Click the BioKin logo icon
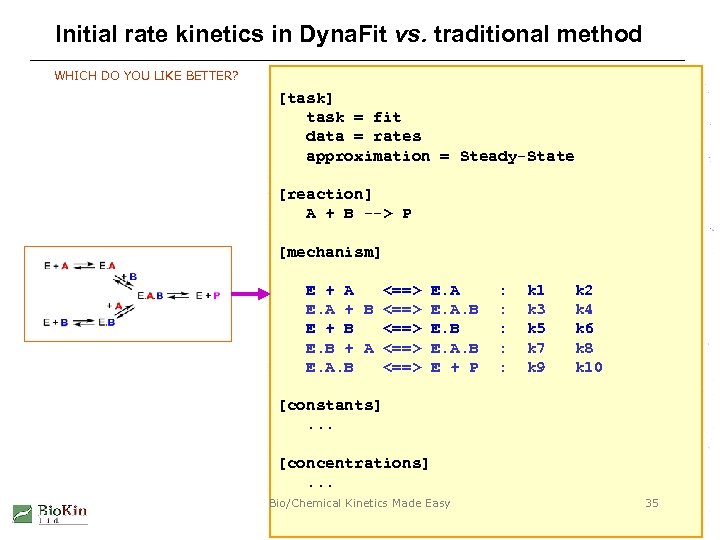The image size is (720, 540). 22,514
